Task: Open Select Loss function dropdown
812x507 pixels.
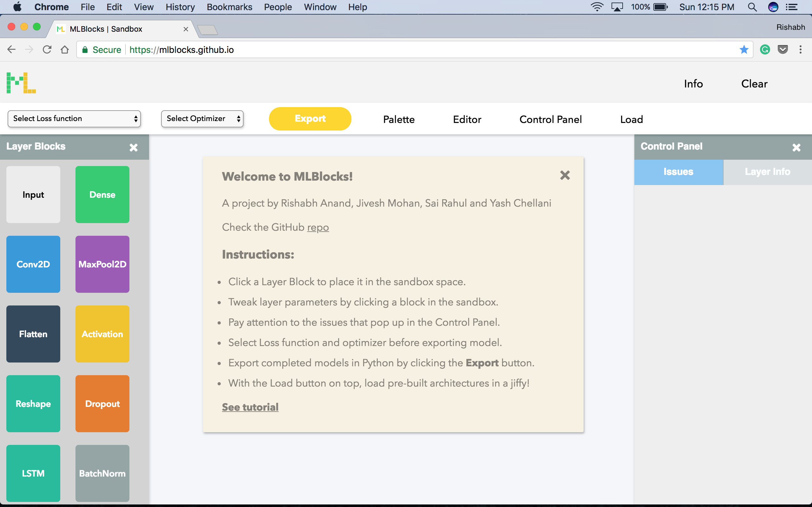Action: pos(74,119)
